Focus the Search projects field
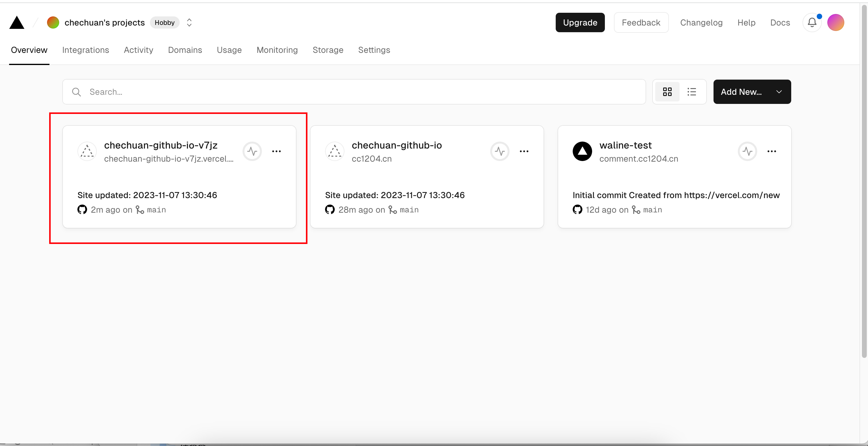This screenshot has width=868, height=446. pos(354,92)
